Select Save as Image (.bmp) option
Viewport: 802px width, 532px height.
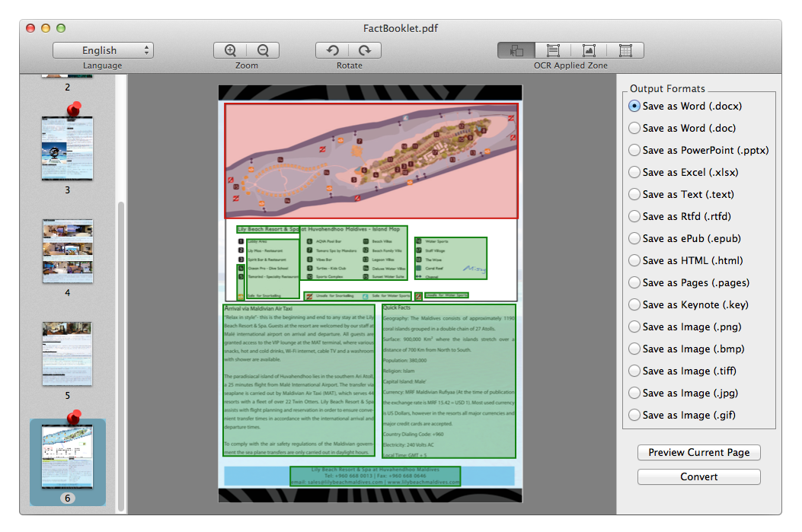686,349
